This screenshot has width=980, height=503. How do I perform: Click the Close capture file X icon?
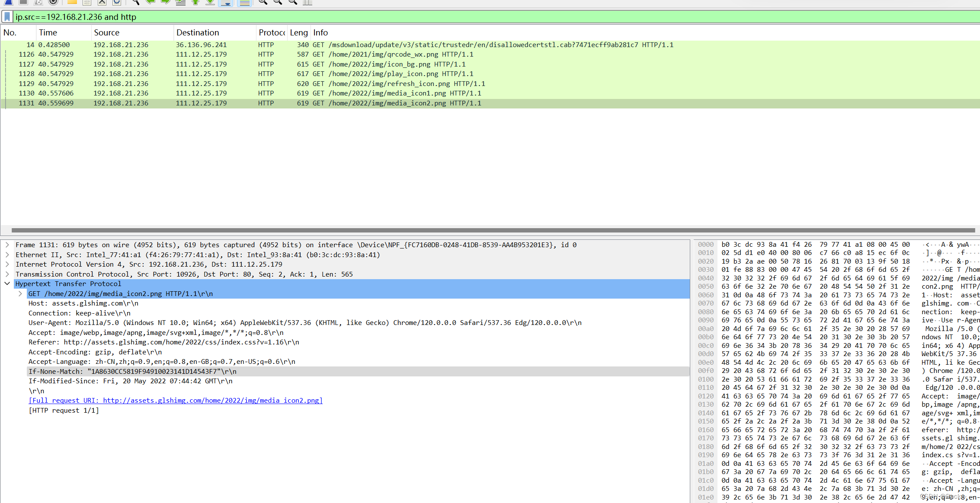coord(102,2)
